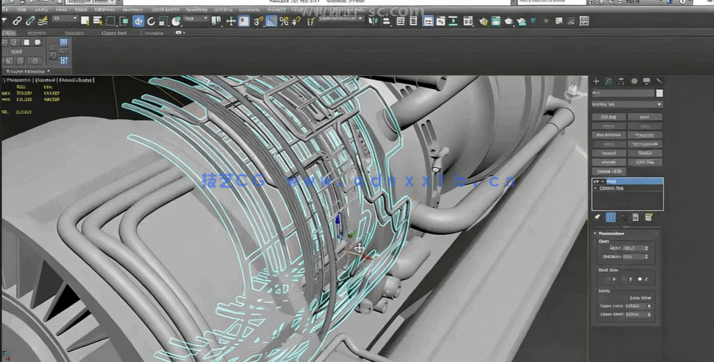Click the object name field

(622, 93)
